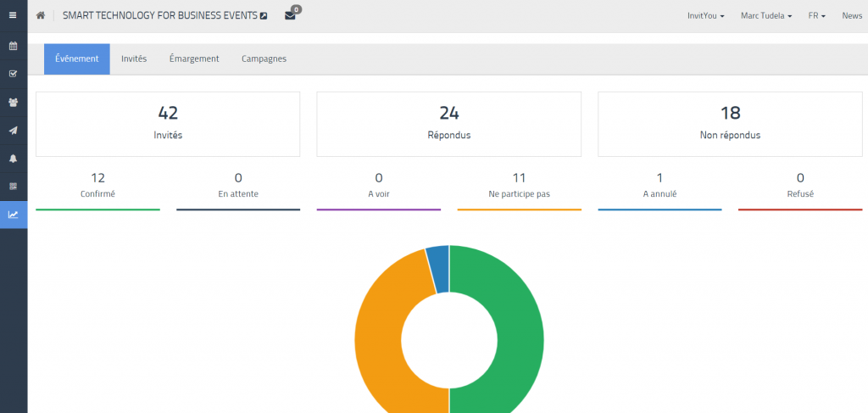Expand the Marc Tudela user menu
868x413 pixels.
pos(766,16)
